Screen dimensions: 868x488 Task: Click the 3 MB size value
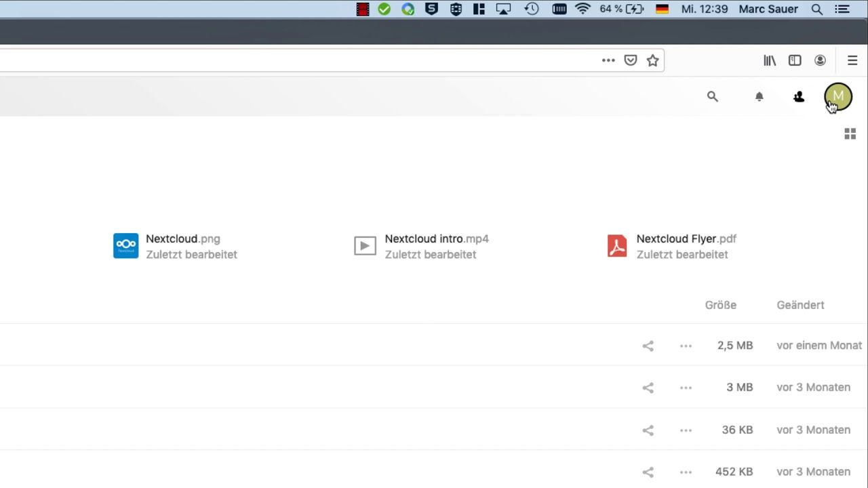coord(740,388)
